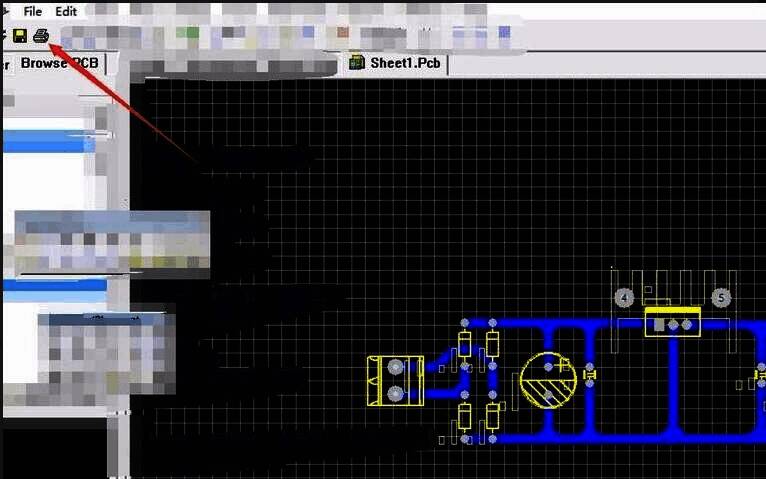Open the Edit menu
The image size is (766, 479).
click(x=66, y=11)
